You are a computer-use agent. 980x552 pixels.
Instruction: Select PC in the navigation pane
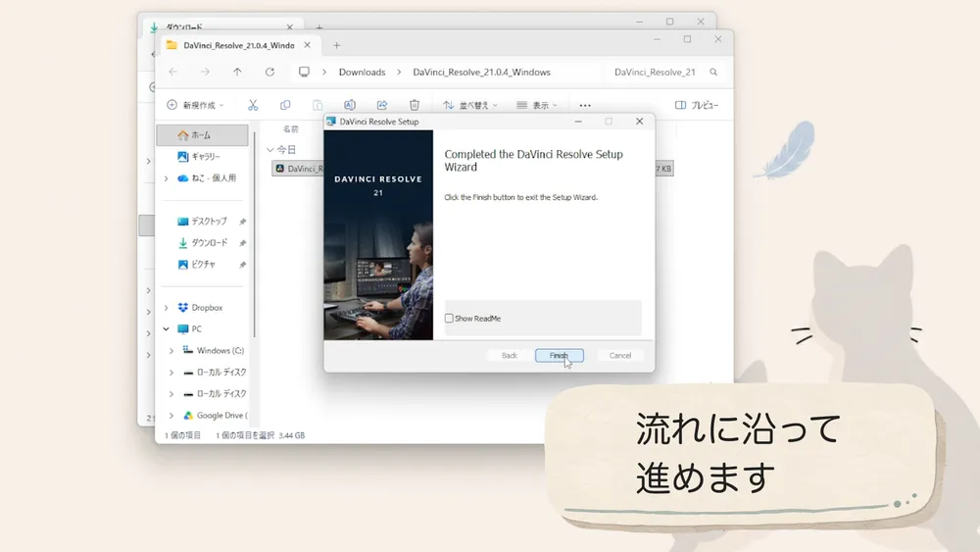tap(189, 328)
